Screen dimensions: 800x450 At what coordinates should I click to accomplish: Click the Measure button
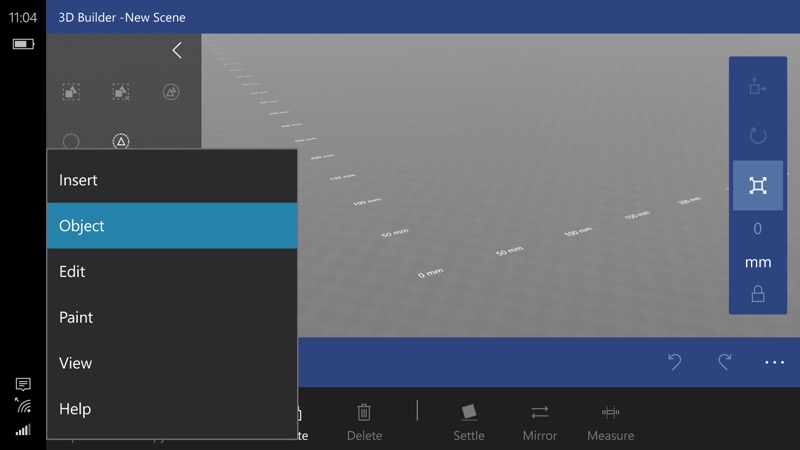[610, 422]
